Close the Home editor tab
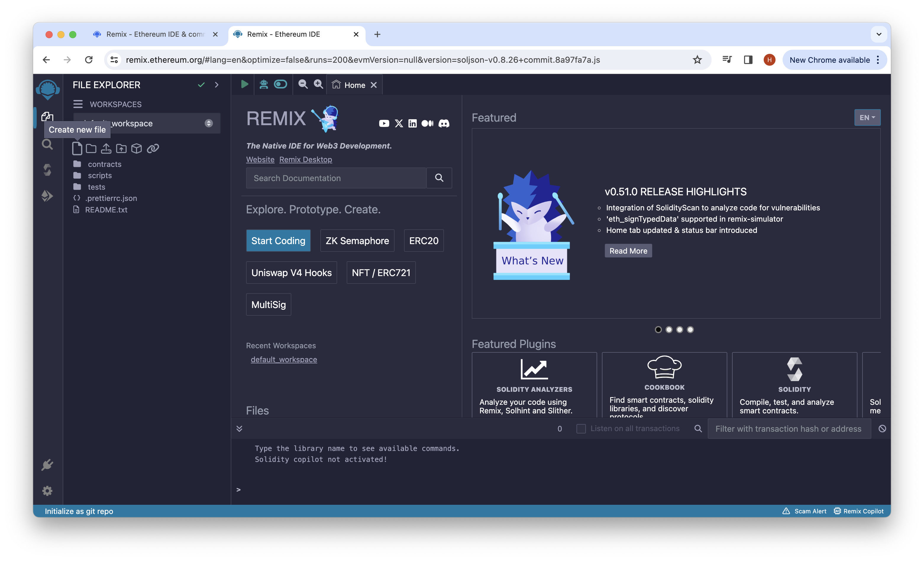The height and width of the screenshot is (561, 924). click(x=374, y=85)
